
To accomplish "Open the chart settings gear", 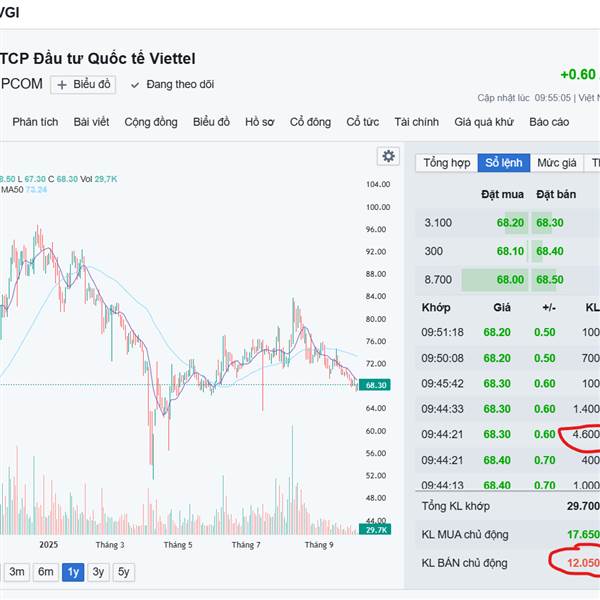I will point(388,156).
